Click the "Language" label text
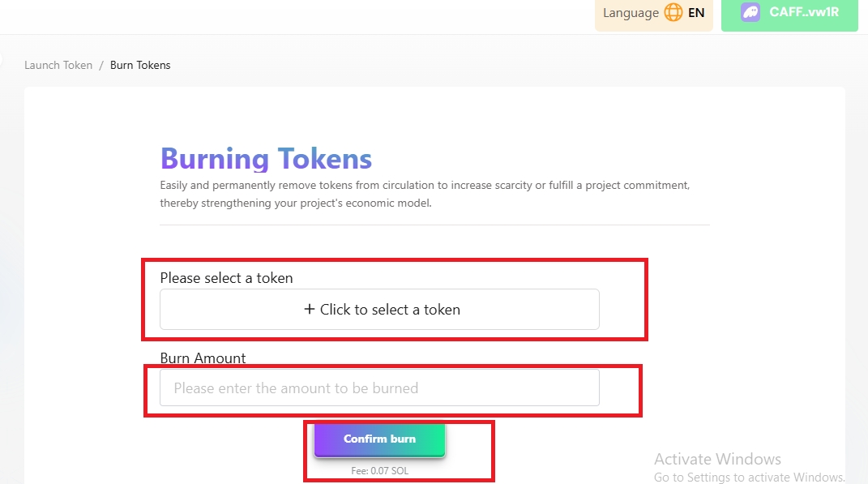Screen dimensions: 868x484 [631, 13]
